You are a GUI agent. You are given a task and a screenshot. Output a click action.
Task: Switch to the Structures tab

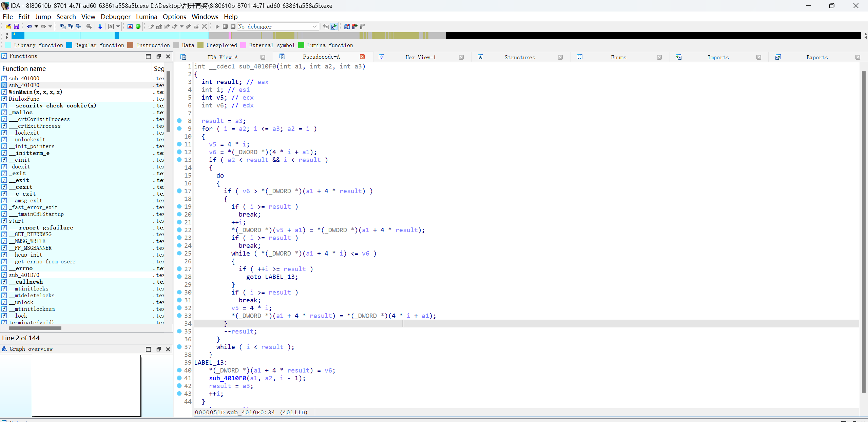(520, 57)
